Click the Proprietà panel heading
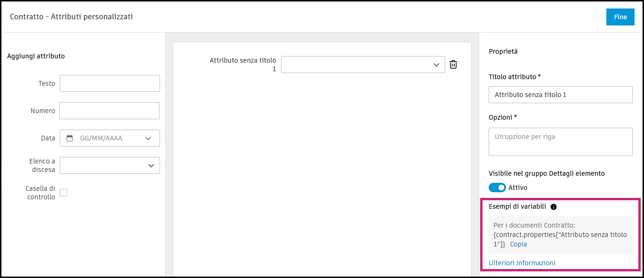This screenshot has width=644, height=278. [503, 51]
